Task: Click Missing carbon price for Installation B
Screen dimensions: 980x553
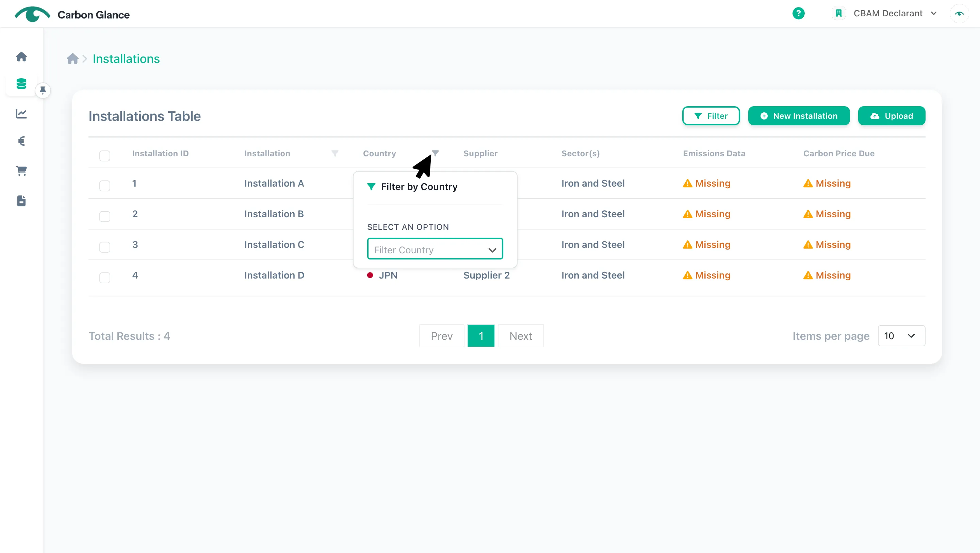Action: pos(827,214)
